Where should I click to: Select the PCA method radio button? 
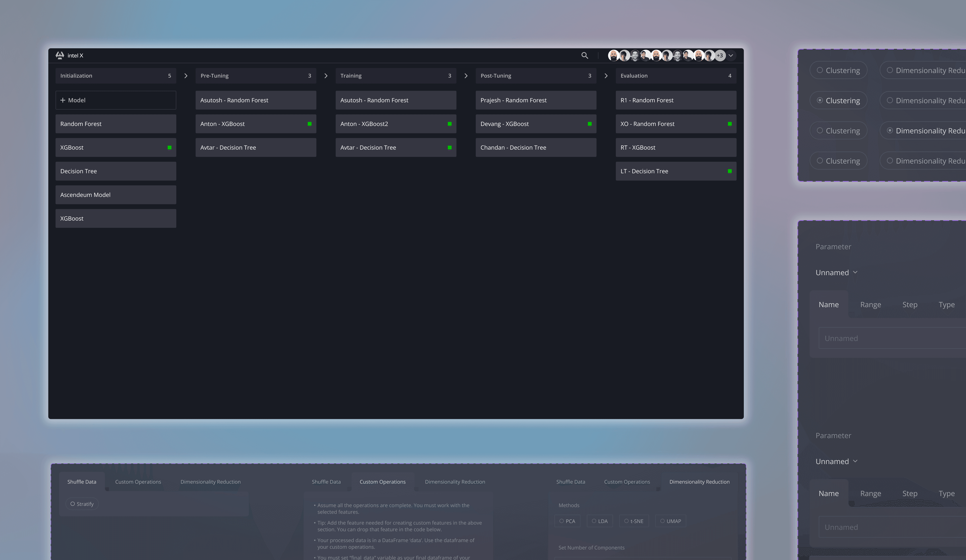click(x=561, y=521)
